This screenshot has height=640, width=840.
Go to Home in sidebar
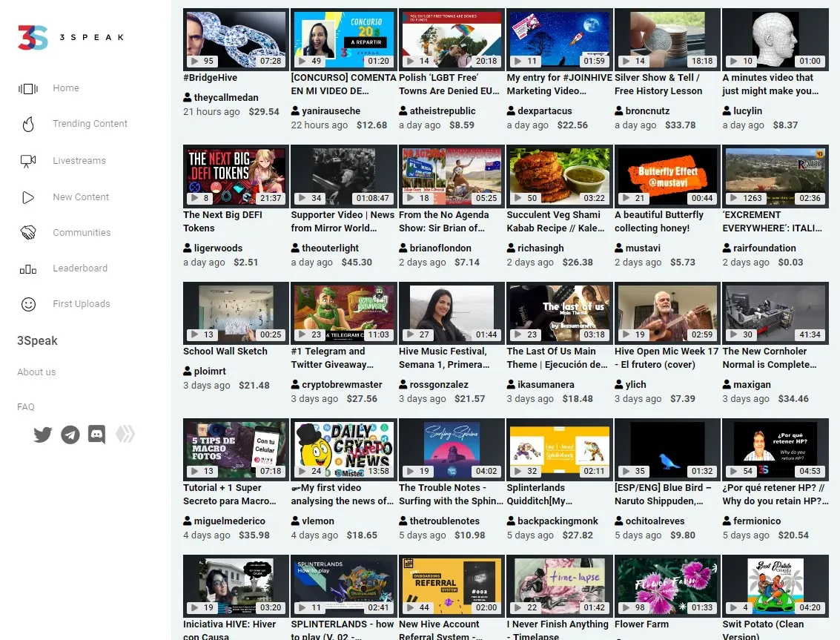[66, 88]
